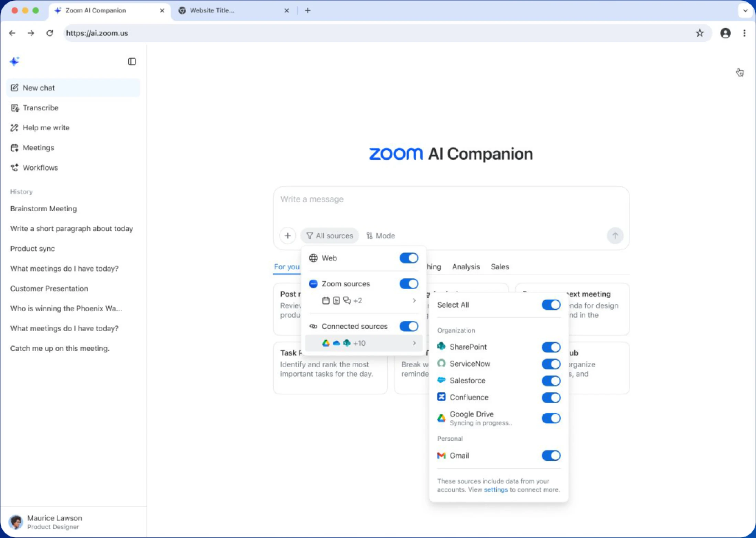Click the Confluence icon
The width and height of the screenshot is (756, 538).
click(441, 397)
